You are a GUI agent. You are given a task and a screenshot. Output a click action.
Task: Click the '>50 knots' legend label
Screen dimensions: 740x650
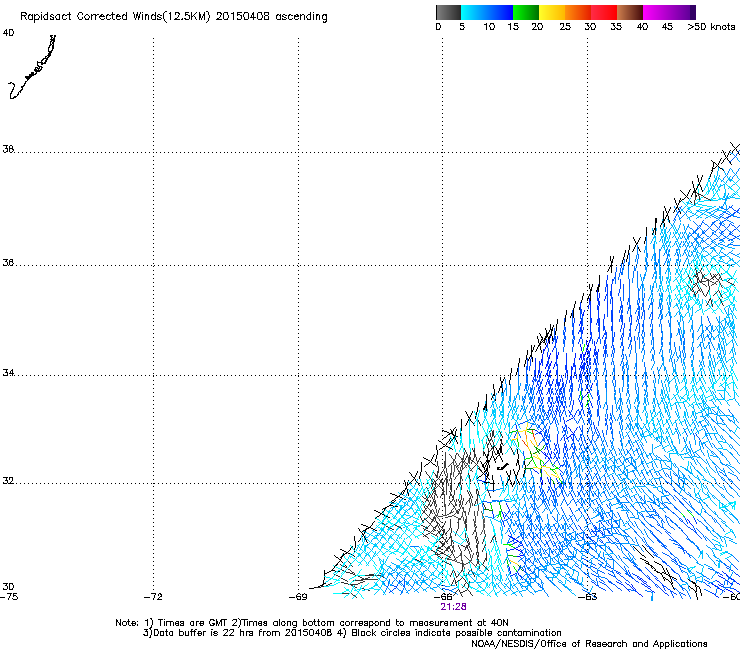(x=711, y=27)
